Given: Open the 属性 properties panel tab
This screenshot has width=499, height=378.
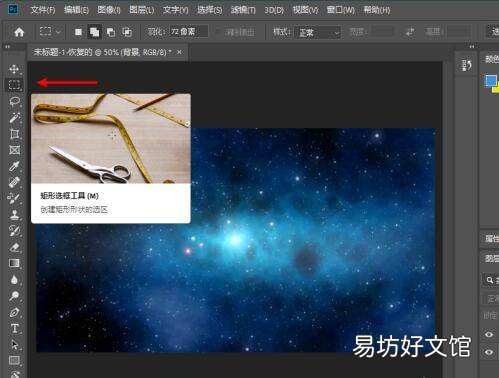Looking at the screenshot, I should tap(492, 238).
